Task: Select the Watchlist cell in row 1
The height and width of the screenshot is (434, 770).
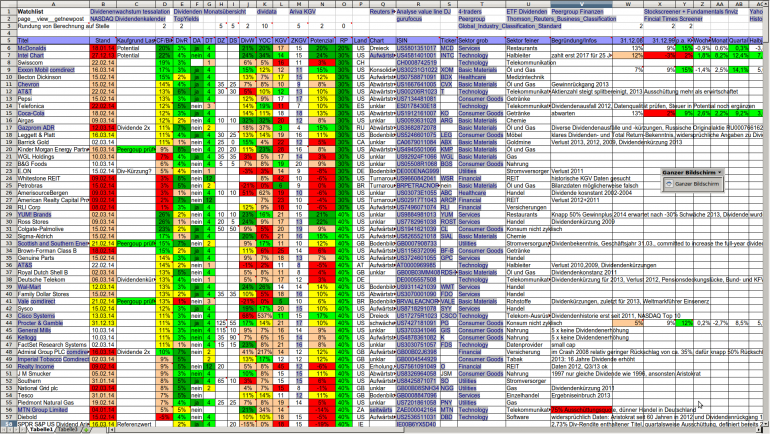Action: tap(53, 11)
